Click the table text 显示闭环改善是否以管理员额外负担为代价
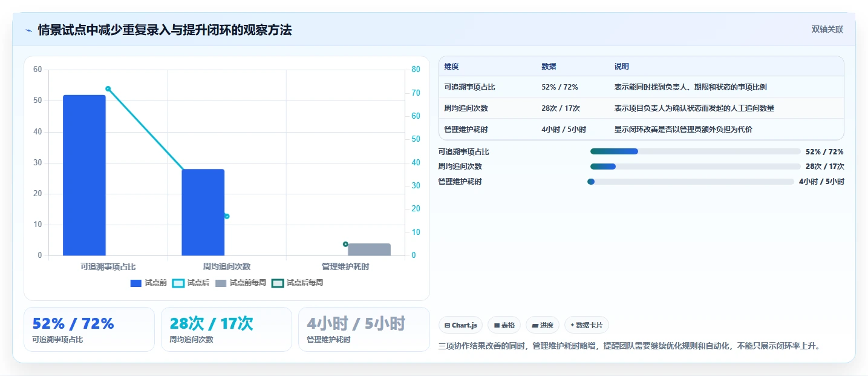This screenshot has width=868, height=376. [x=683, y=130]
